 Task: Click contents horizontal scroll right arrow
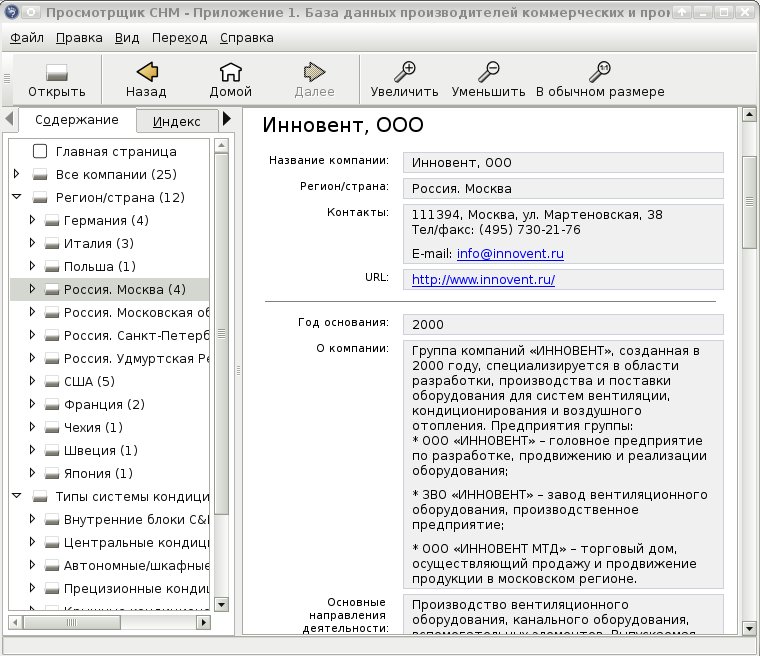[204, 622]
